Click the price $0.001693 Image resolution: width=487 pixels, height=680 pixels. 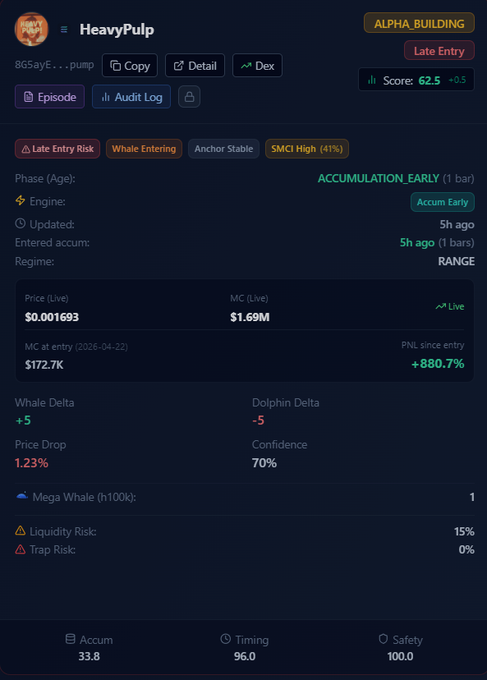[52, 317]
